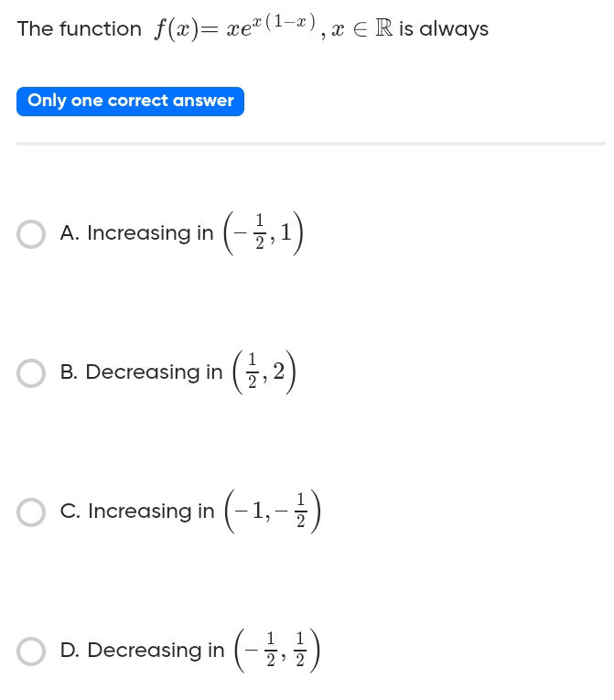The height and width of the screenshot is (700, 614).
Task: Click 'The function' question text
Action: pyautogui.click(x=80, y=29)
